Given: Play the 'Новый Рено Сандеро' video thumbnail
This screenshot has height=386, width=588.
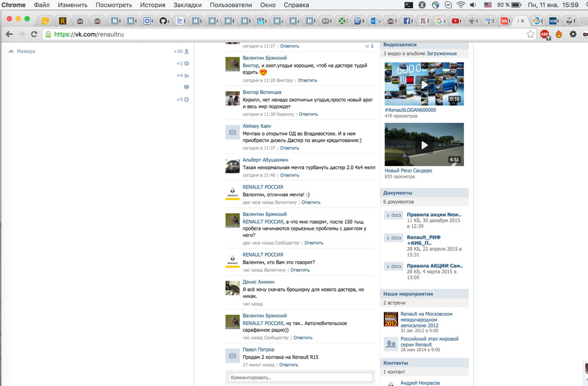Looking at the screenshot, I should (424, 145).
